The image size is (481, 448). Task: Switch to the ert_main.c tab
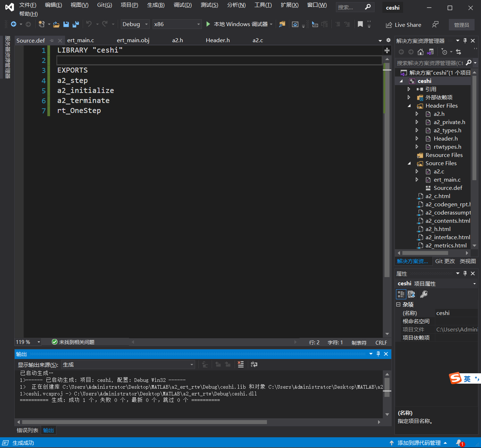pyautogui.click(x=80, y=40)
